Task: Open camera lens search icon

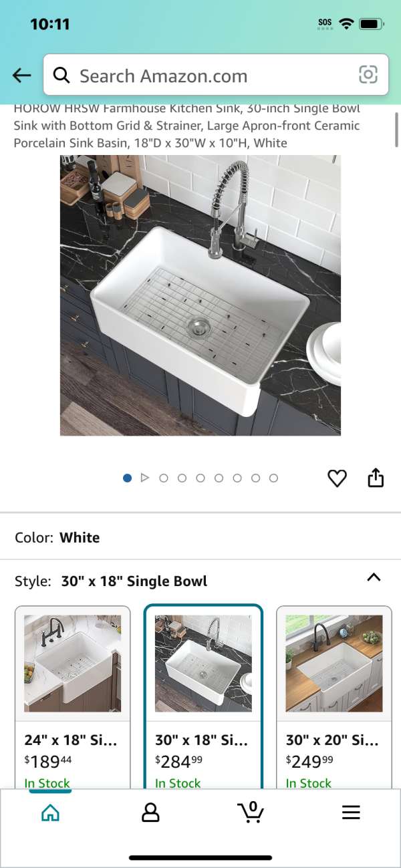Action: point(368,75)
